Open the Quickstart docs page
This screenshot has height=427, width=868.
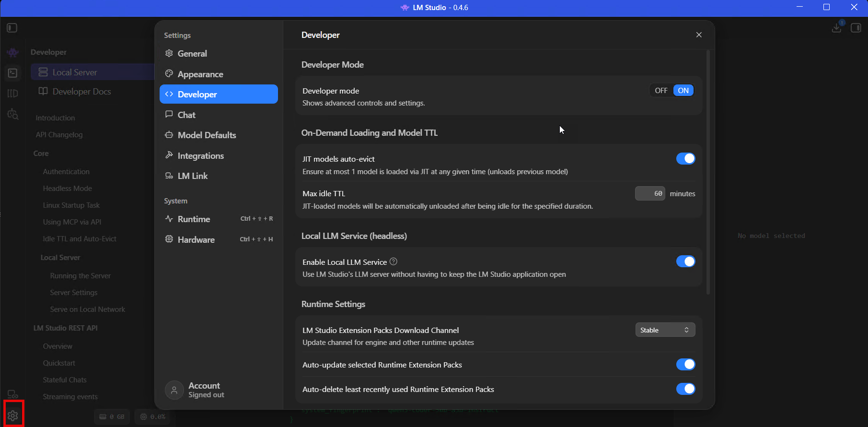(x=59, y=363)
